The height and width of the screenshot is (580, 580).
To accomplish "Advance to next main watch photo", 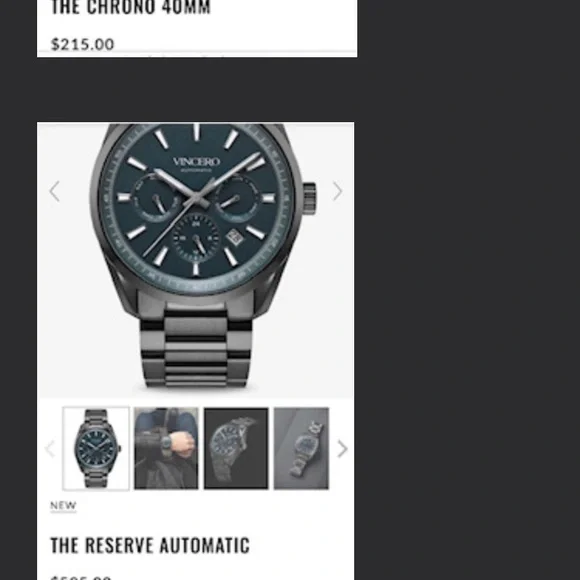I will pos(337,191).
